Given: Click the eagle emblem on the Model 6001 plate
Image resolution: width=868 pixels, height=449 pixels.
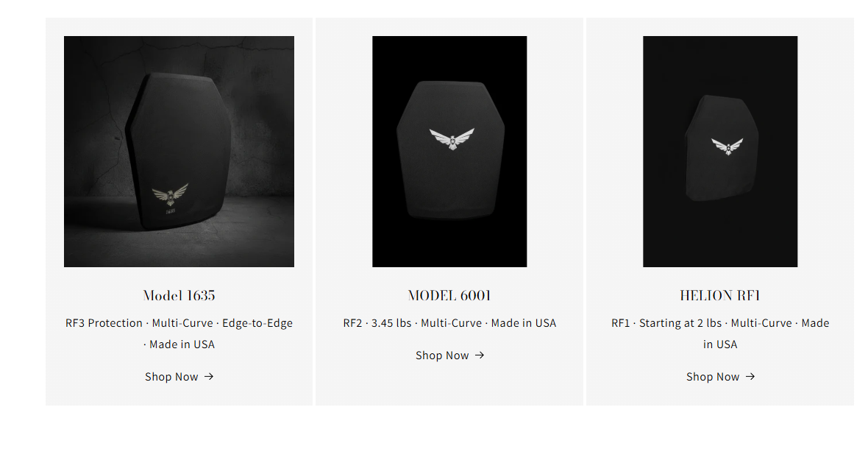Looking at the screenshot, I should (x=452, y=138).
